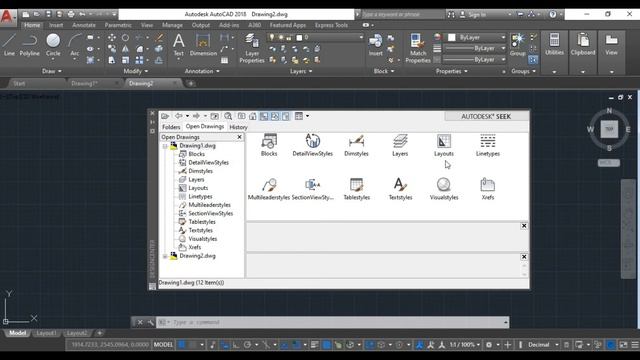
Task: Toggle MODEL space button in status bar
Action: pyautogui.click(x=163, y=345)
